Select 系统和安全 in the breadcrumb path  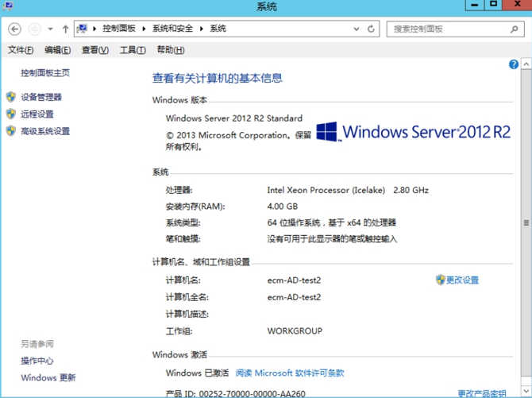coord(172,29)
